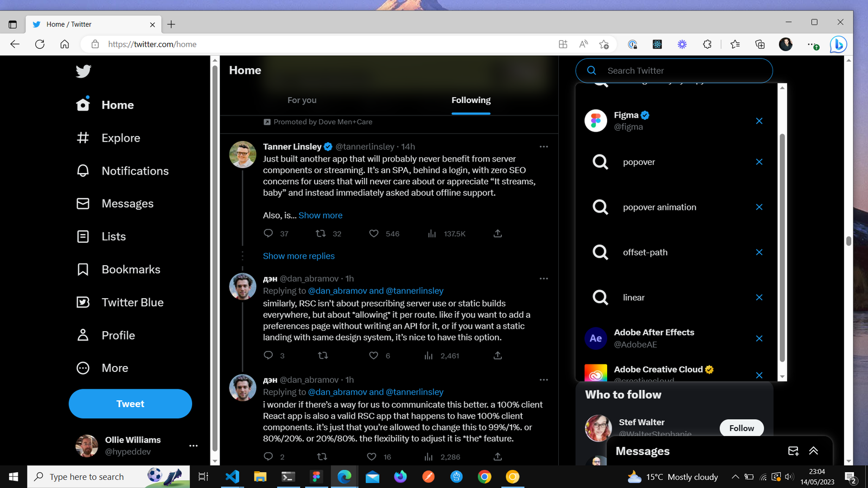View tweet analytics via the bar chart icon
Viewport: 868px width, 488px height.
coord(431,233)
